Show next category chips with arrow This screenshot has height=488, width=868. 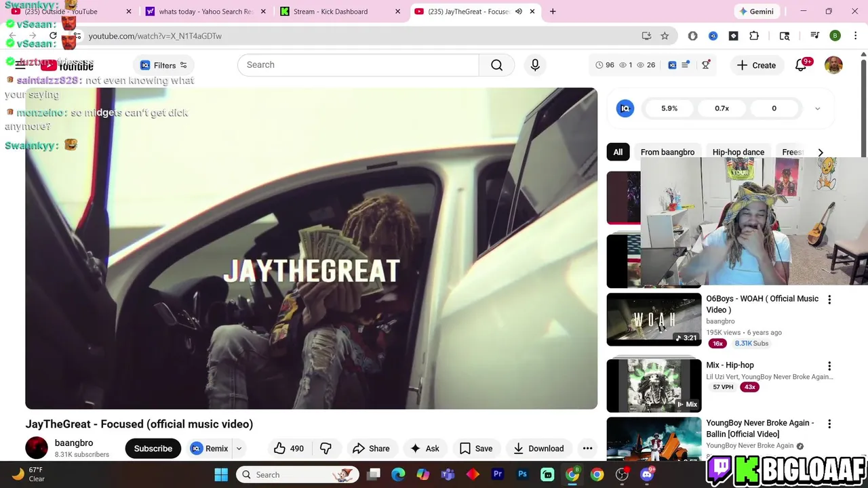tap(821, 152)
